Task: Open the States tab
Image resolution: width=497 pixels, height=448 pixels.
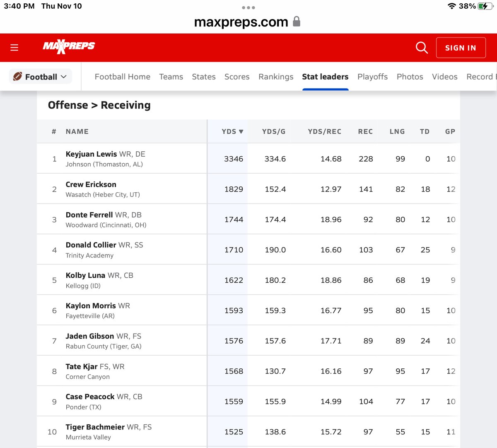Action: (x=204, y=77)
